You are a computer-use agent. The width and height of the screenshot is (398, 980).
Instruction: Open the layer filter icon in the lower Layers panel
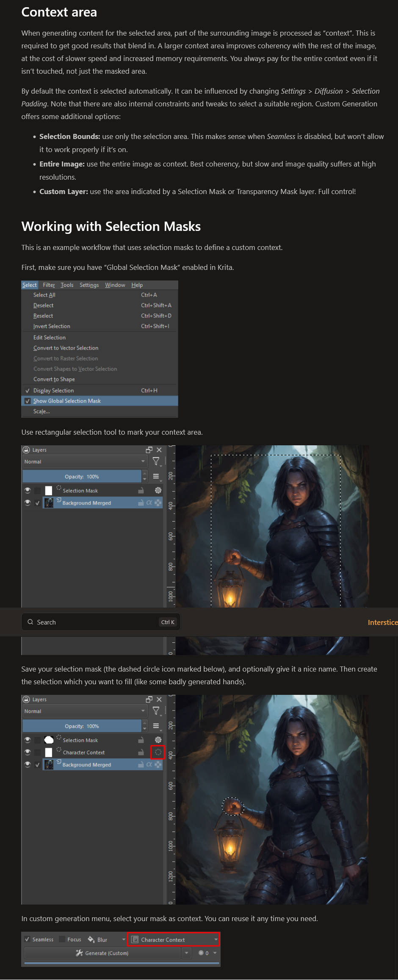(156, 711)
